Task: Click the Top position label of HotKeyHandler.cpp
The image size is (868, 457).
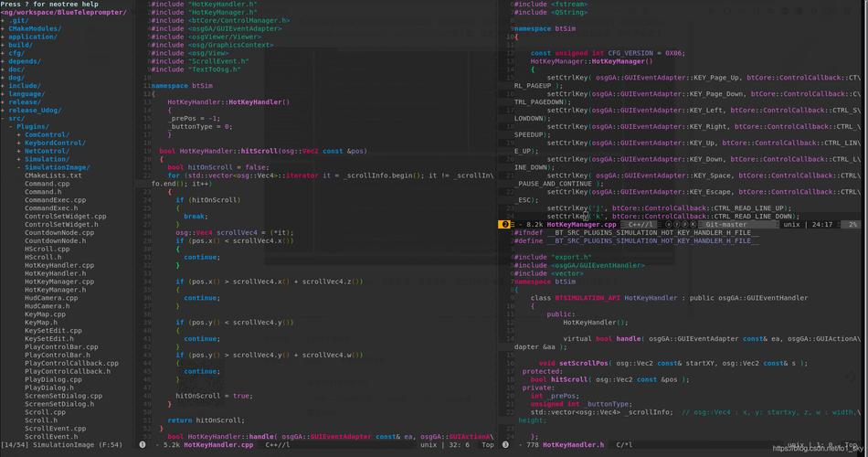Action: [488, 444]
